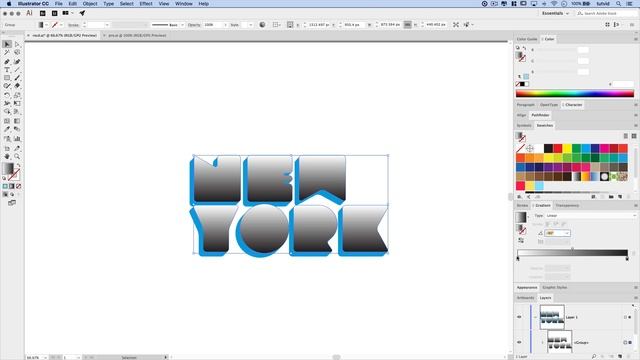Viewport: 640px width, 360px height.
Task: Change screen mode at toolbar bottom
Action: (12, 203)
